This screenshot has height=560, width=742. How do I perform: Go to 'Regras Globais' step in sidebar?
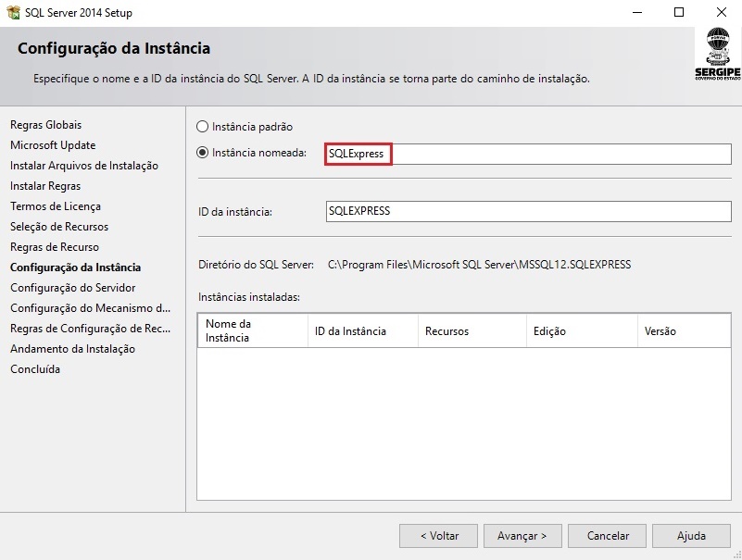(46, 125)
